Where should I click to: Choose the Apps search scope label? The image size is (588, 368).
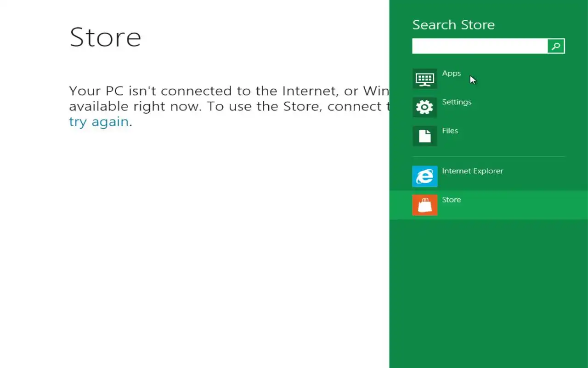pos(451,73)
